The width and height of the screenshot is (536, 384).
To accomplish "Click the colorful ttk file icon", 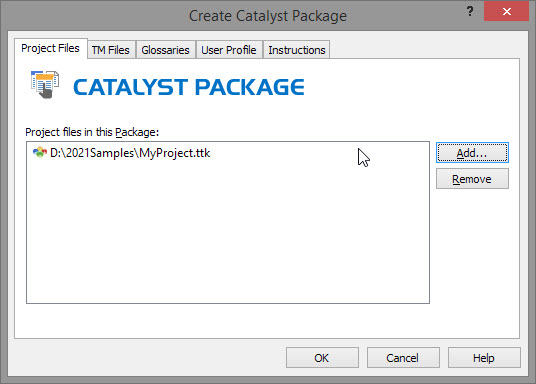I will coord(40,152).
